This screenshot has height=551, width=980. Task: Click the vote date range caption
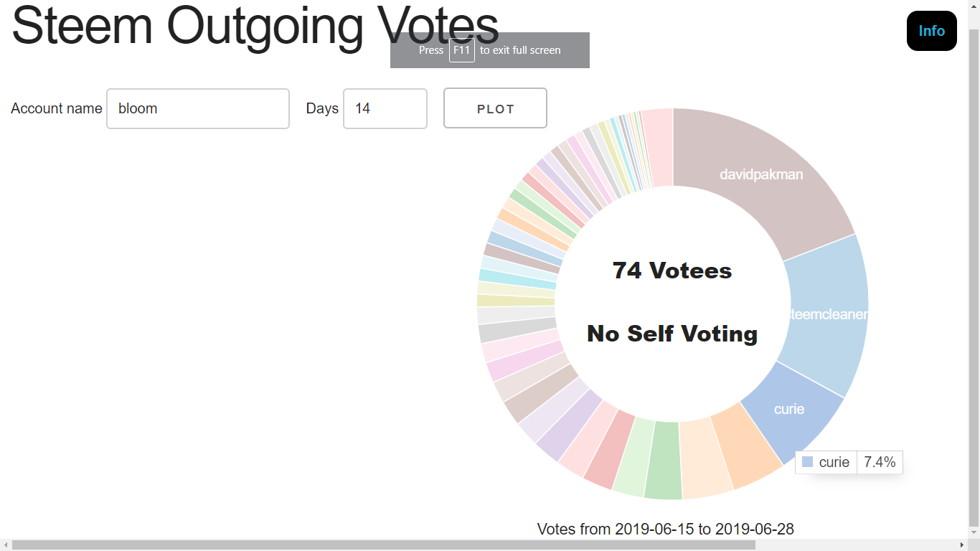coord(666,529)
